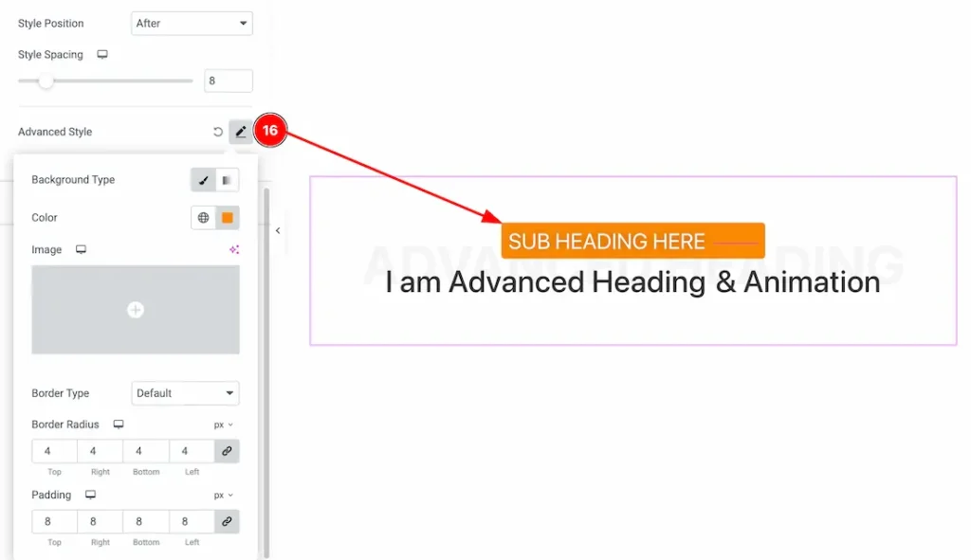The height and width of the screenshot is (560, 971).
Task: Click the Padding responsive device icon
Action: 90,495
